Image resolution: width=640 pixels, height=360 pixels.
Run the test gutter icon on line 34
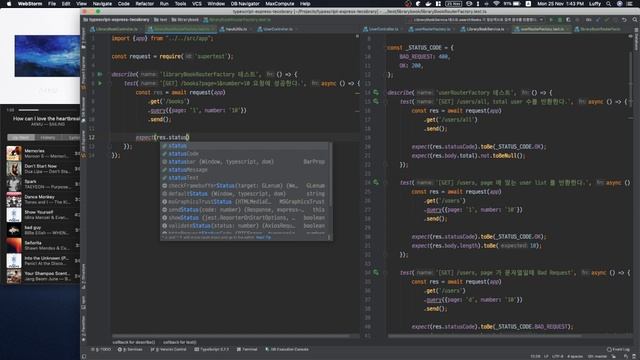tap(376, 272)
